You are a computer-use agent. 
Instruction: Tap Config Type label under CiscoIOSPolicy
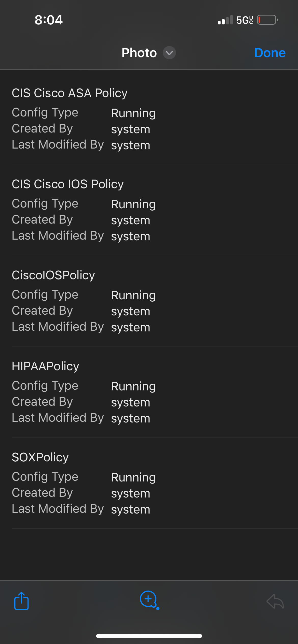45,295
